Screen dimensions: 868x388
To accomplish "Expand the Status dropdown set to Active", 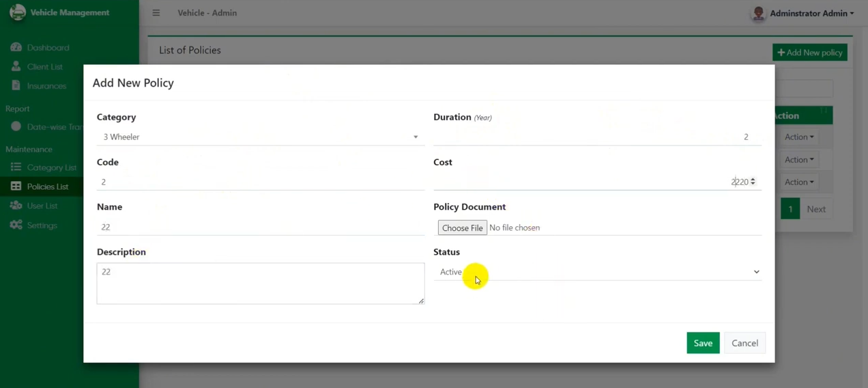I will [x=597, y=272].
